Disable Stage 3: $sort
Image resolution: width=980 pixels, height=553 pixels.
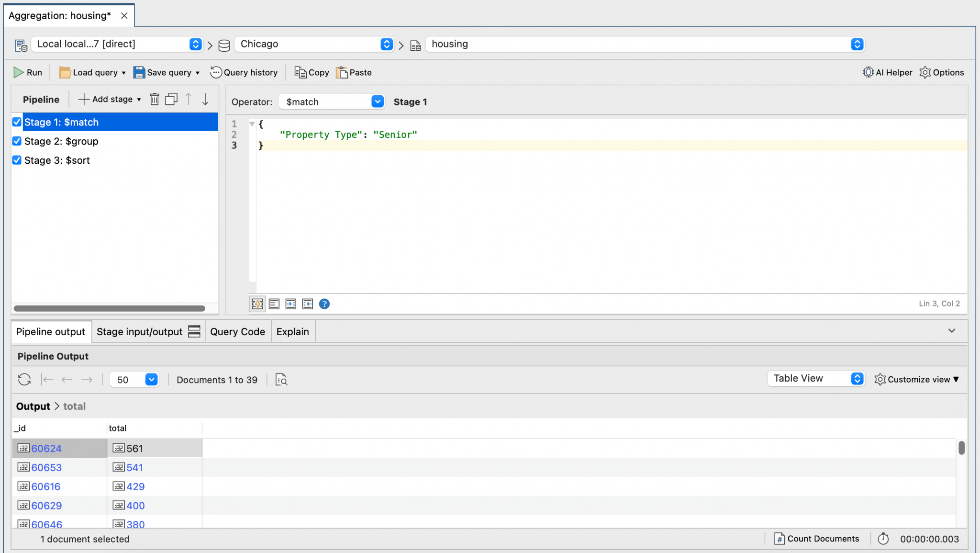(x=16, y=160)
